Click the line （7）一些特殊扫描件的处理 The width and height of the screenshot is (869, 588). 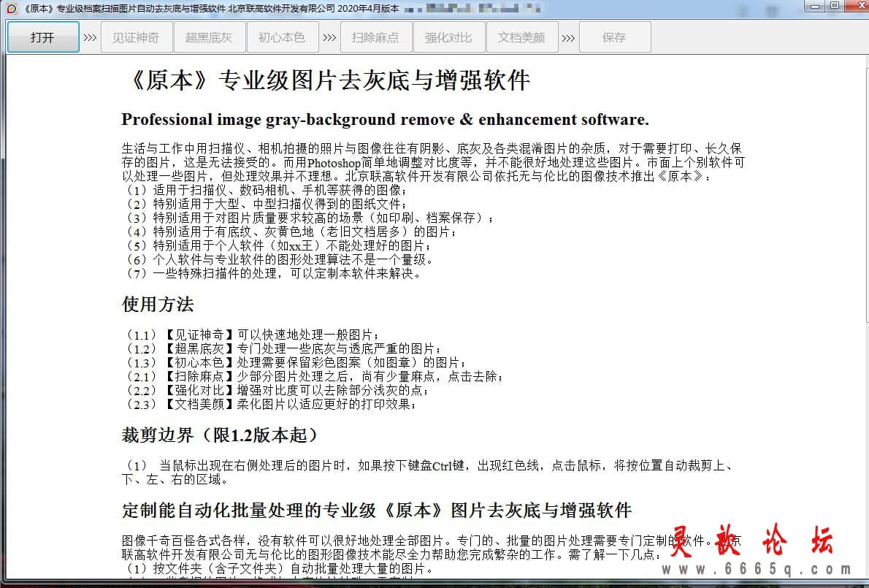pos(272,273)
